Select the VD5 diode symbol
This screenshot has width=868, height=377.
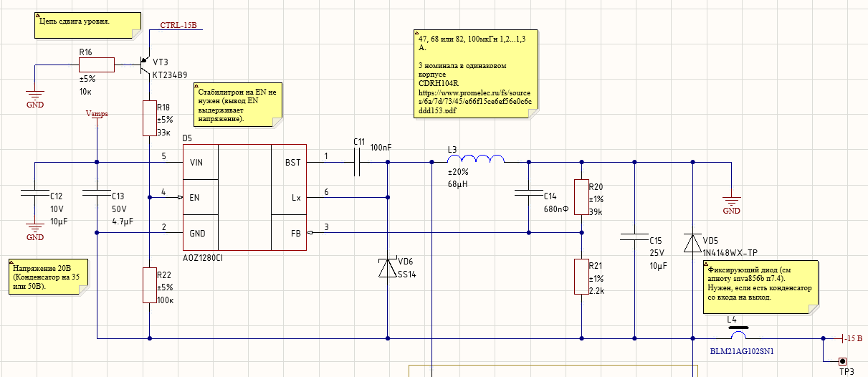[x=692, y=242]
